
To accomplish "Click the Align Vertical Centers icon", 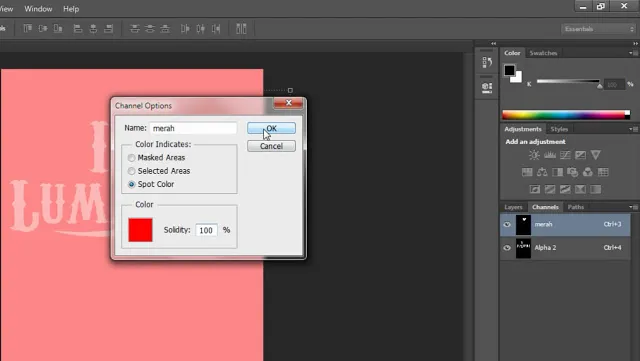I will 42,29.
